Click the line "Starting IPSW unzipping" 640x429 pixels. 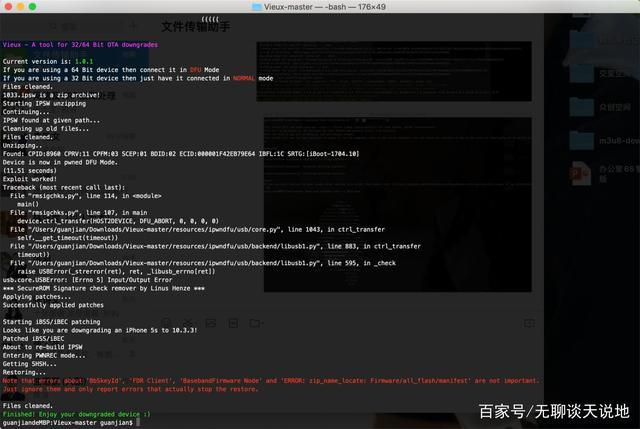44,103
